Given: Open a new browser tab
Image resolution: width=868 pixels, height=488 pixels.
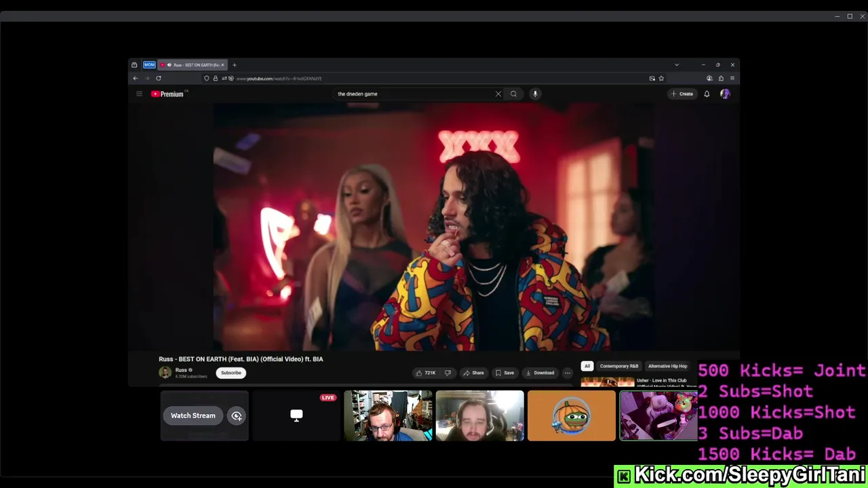Looking at the screenshot, I should click(x=235, y=65).
